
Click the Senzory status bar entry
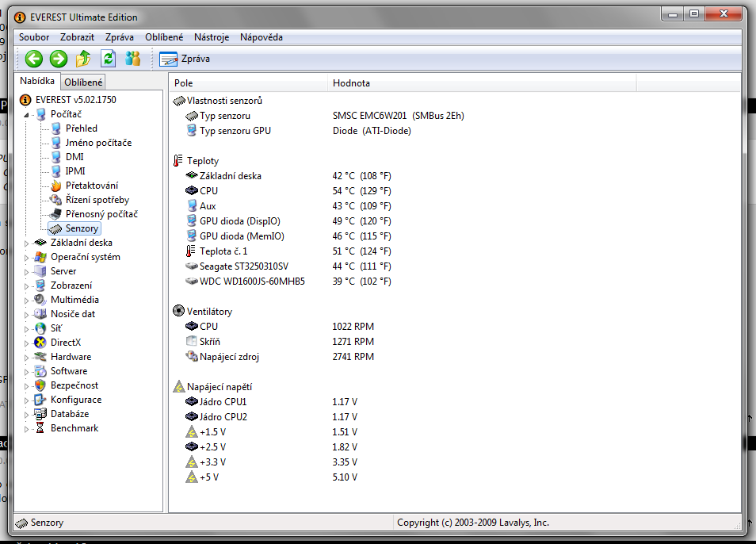[39, 523]
